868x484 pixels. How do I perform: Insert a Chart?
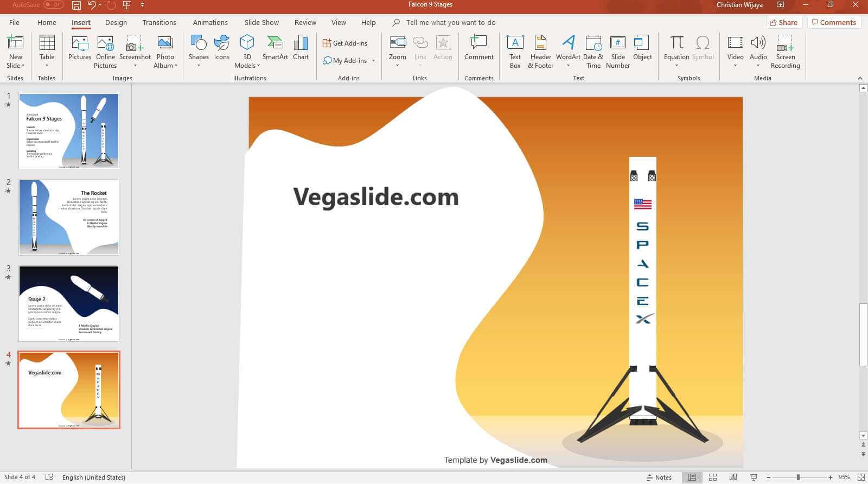[x=301, y=48]
